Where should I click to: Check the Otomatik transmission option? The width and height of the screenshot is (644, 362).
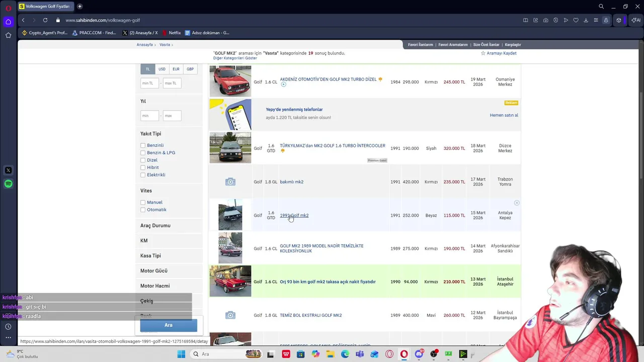(143, 210)
